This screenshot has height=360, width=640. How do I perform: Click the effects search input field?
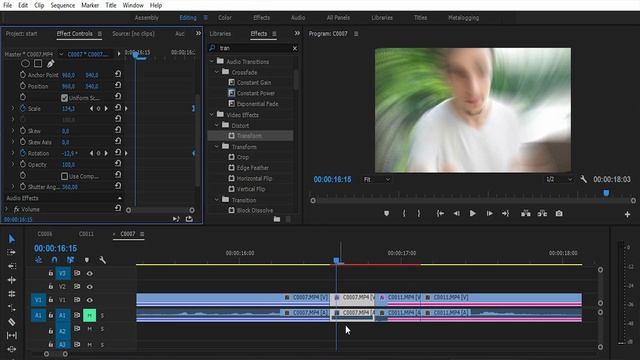pos(254,48)
